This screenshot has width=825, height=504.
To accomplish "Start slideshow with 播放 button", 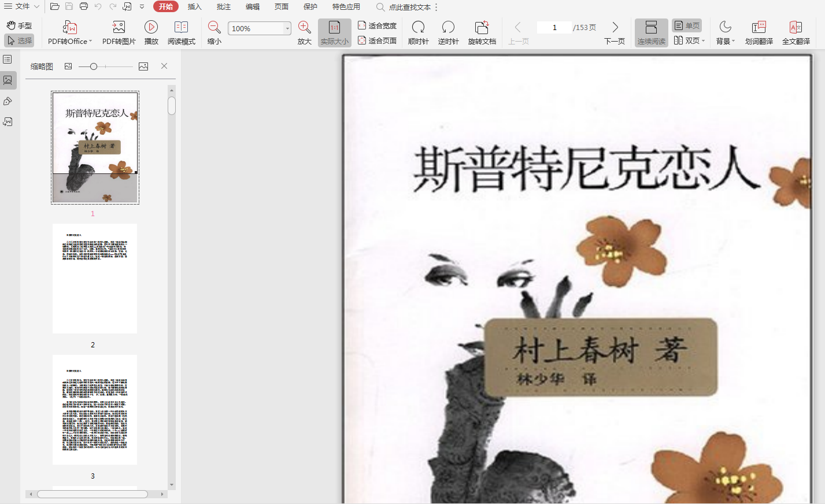I will point(151,33).
